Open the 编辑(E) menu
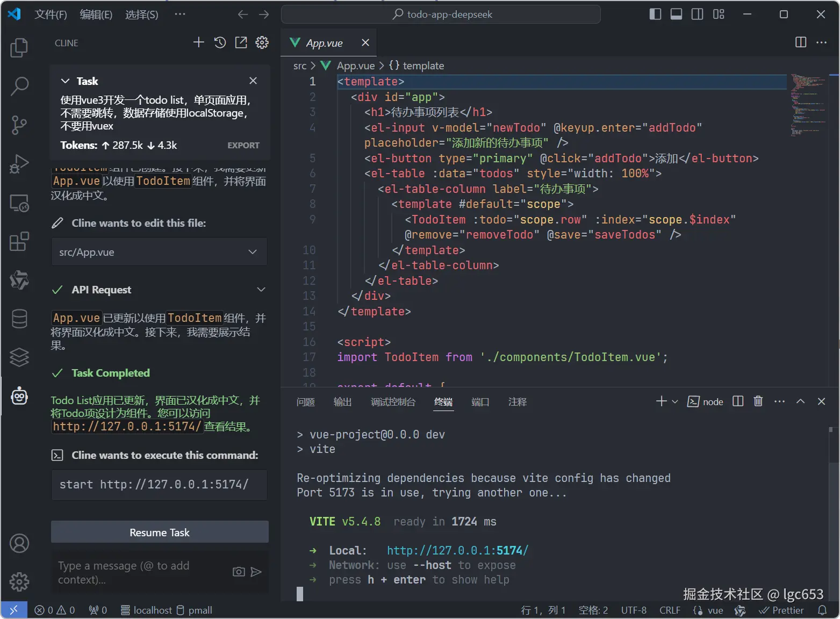Viewport: 840px width, 619px height. pyautogui.click(x=96, y=15)
